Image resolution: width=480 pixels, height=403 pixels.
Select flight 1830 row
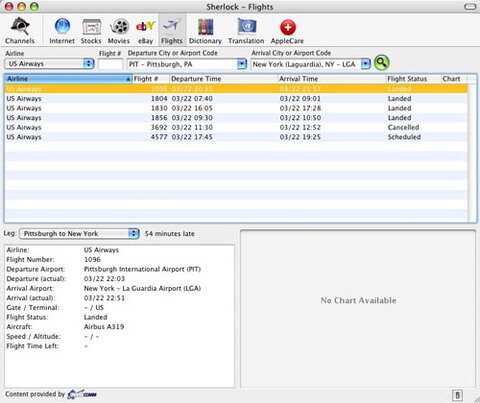(236, 108)
